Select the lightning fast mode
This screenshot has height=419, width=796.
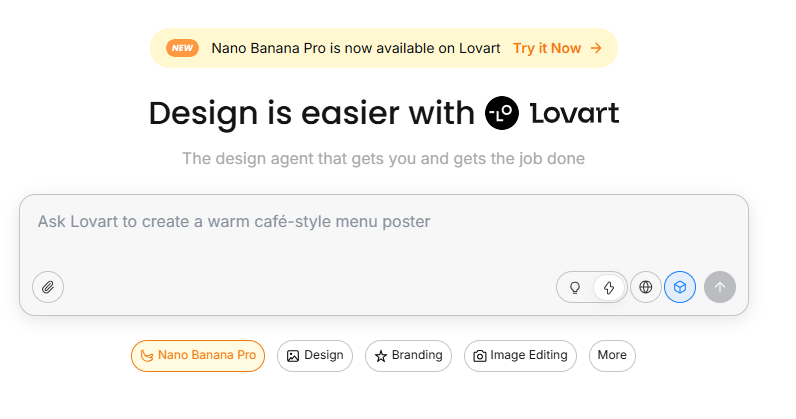609,287
